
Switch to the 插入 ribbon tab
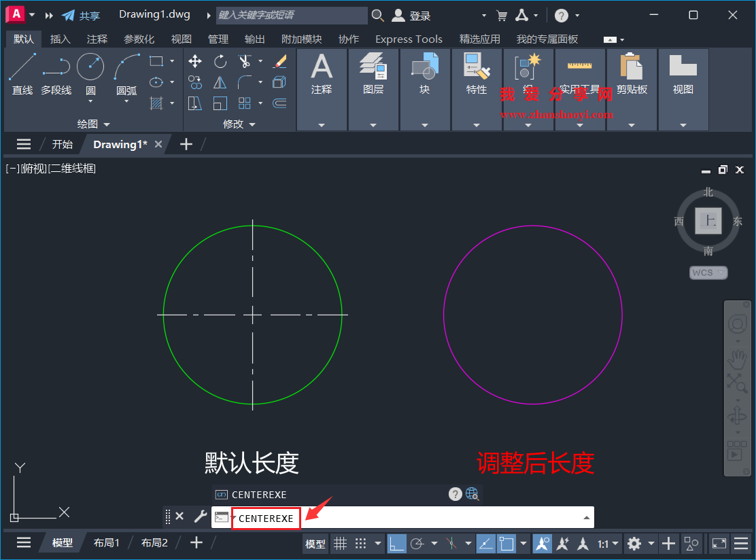61,39
